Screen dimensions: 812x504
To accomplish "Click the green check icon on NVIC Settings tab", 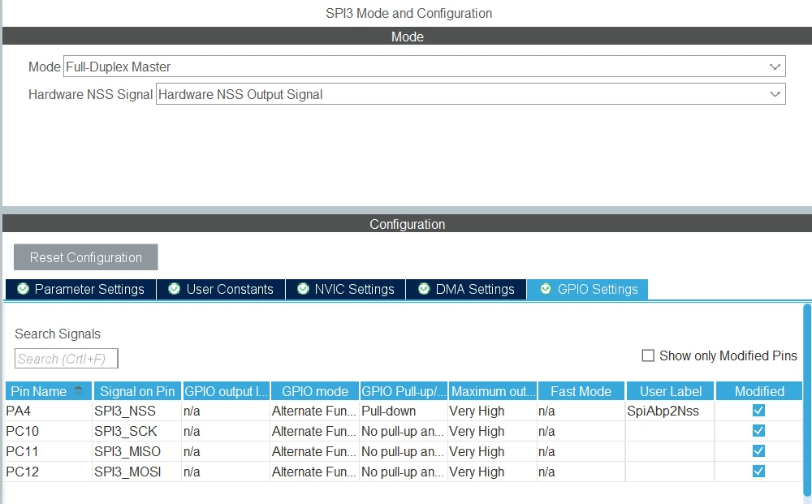I will tap(303, 289).
